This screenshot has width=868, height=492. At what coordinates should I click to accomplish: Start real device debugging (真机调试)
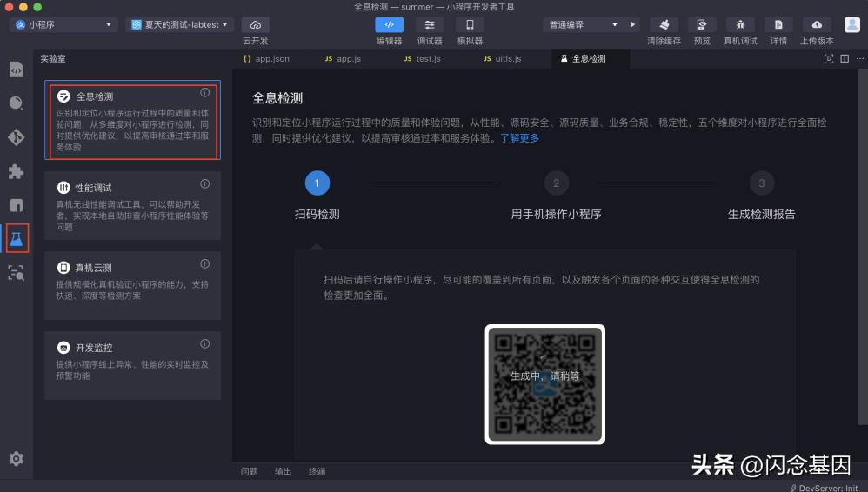(740, 25)
